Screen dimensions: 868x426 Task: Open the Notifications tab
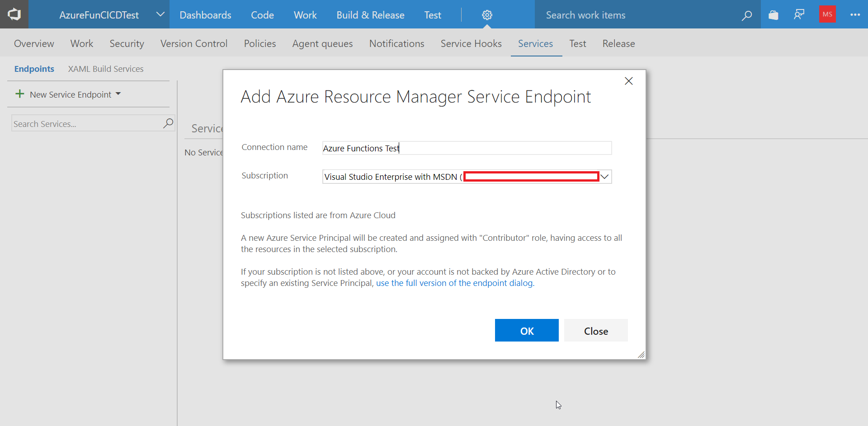tap(397, 43)
